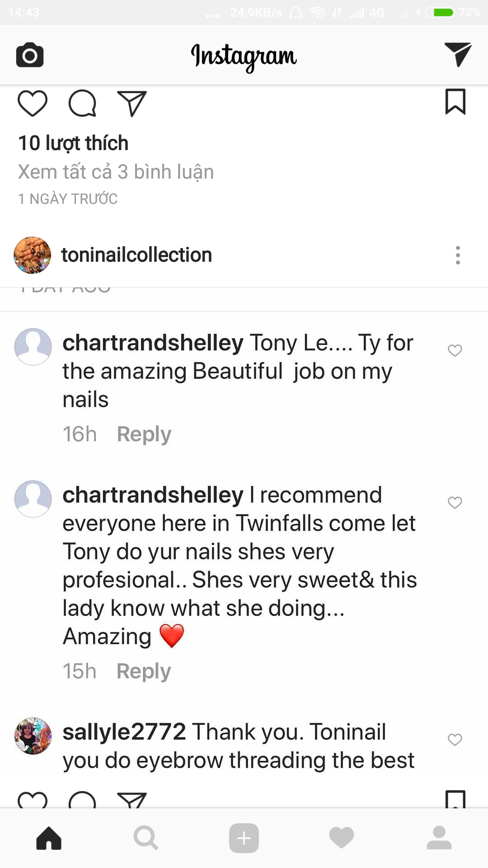This screenshot has height=868, width=488.
Task: Like the 'I recommend everyone' comment
Action: [455, 502]
